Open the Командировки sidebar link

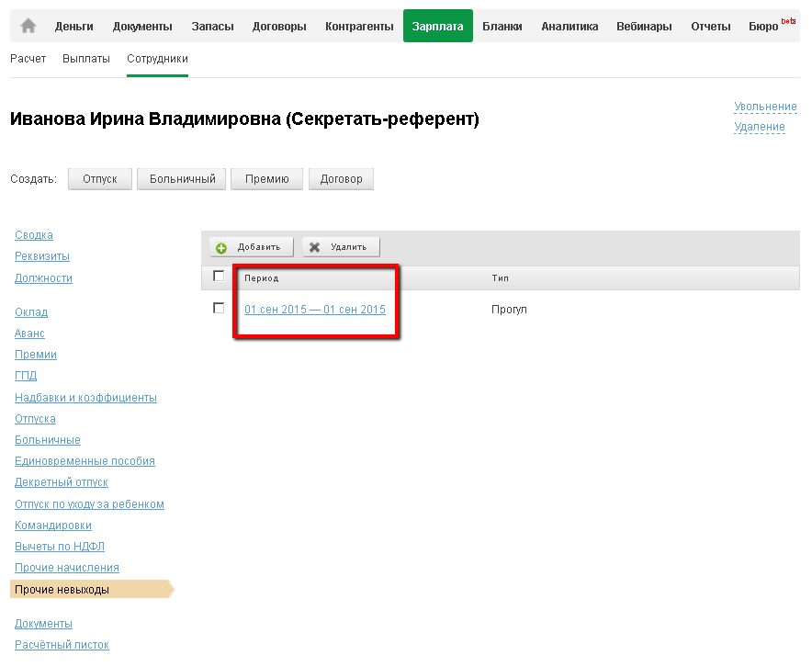(53, 526)
